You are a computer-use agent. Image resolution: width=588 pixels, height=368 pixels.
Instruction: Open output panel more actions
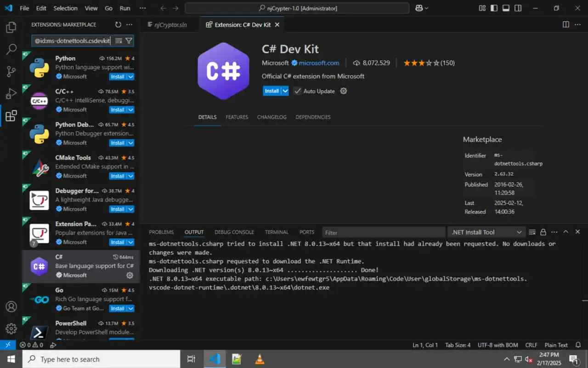554,232
